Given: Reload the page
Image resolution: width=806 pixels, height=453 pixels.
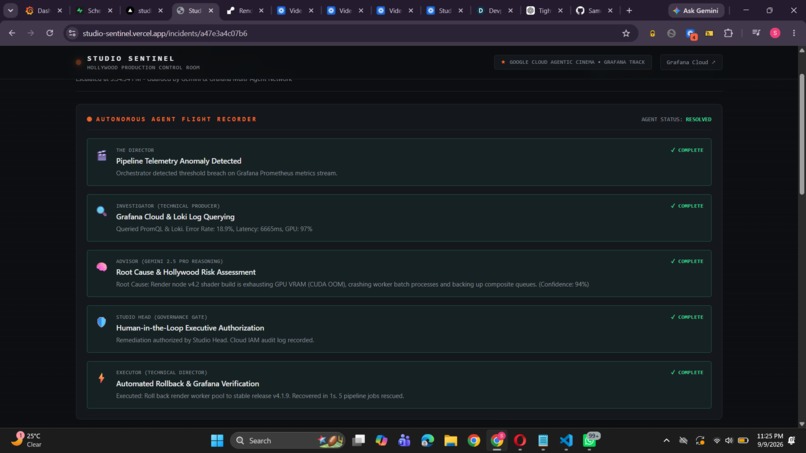Looking at the screenshot, I should tap(49, 33).
